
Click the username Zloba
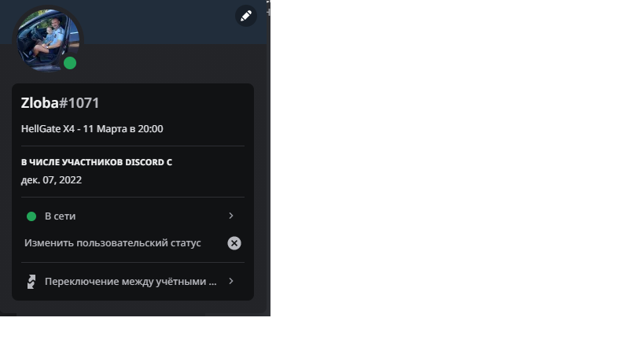pos(40,103)
